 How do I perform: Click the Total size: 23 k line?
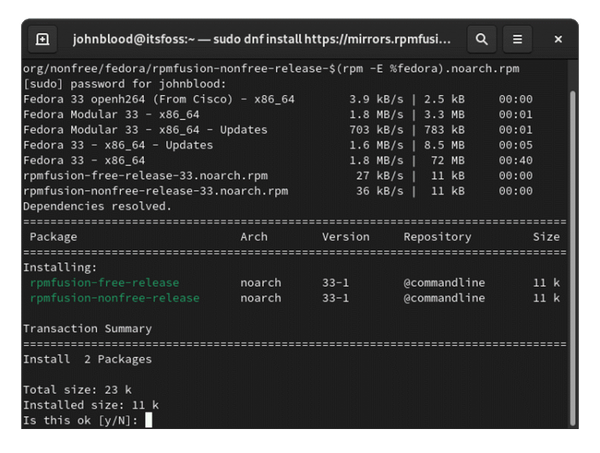(77, 390)
